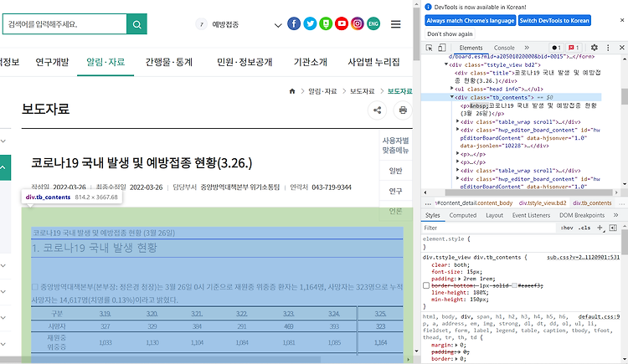Click Always match Chrome's language button

471,20
